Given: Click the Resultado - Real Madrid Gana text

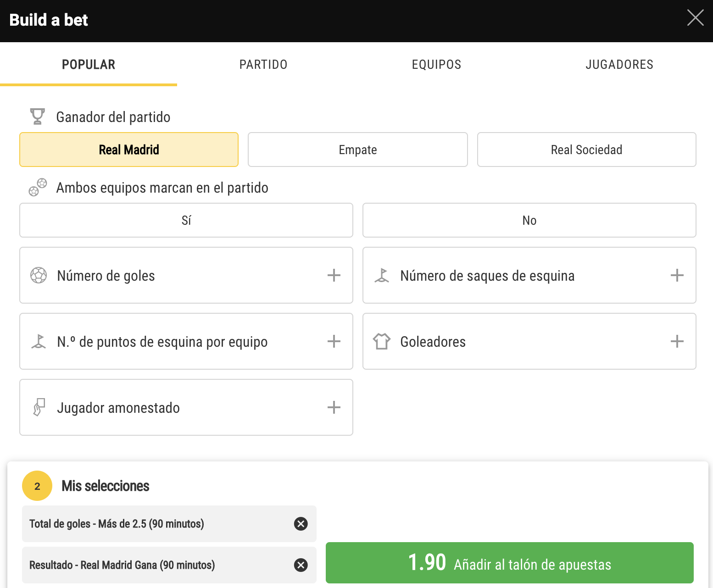Looking at the screenshot, I should click(x=122, y=565).
